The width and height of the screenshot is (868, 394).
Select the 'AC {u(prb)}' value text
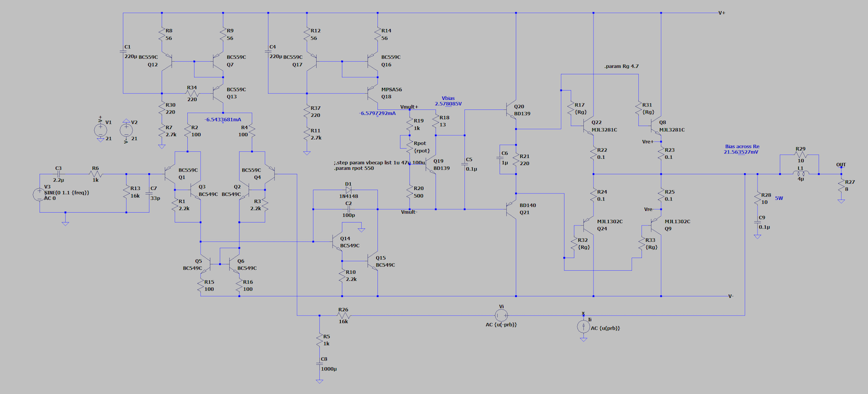(606, 328)
